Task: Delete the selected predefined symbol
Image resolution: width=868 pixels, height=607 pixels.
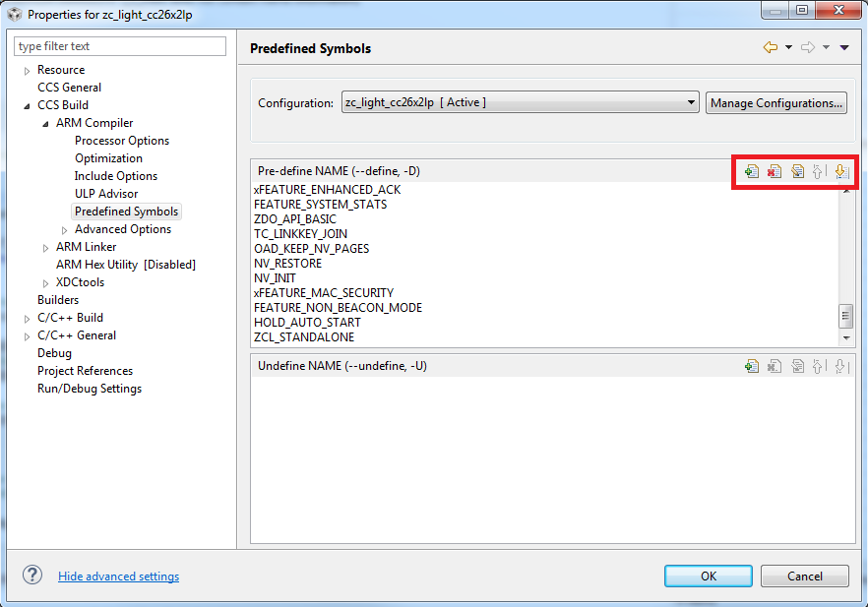Action: pyautogui.click(x=774, y=170)
